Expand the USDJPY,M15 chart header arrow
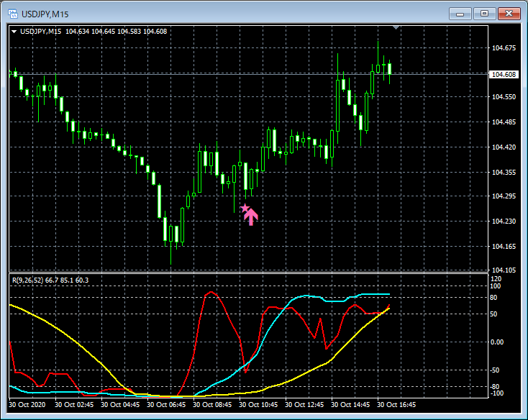The image size is (528, 420). click(x=14, y=32)
